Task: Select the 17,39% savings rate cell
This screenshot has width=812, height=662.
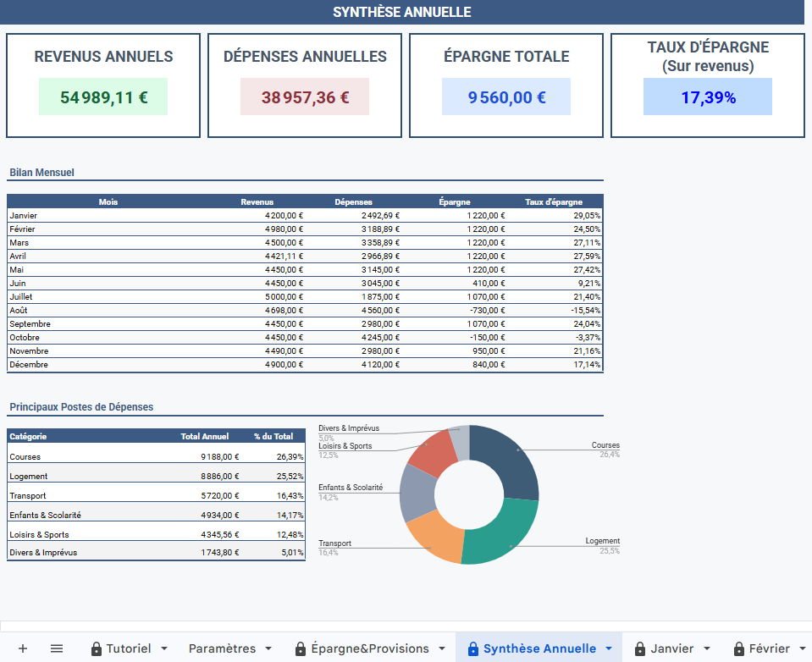Action: coord(708,97)
